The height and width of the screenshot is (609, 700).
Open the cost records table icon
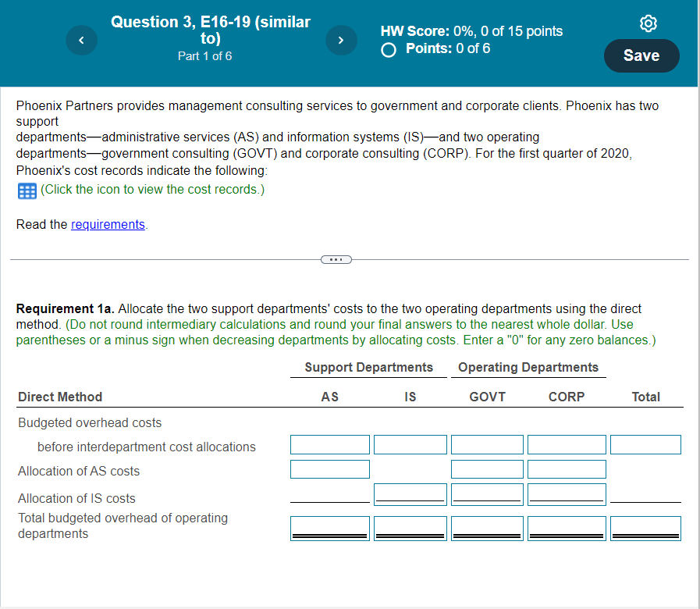[x=26, y=190]
